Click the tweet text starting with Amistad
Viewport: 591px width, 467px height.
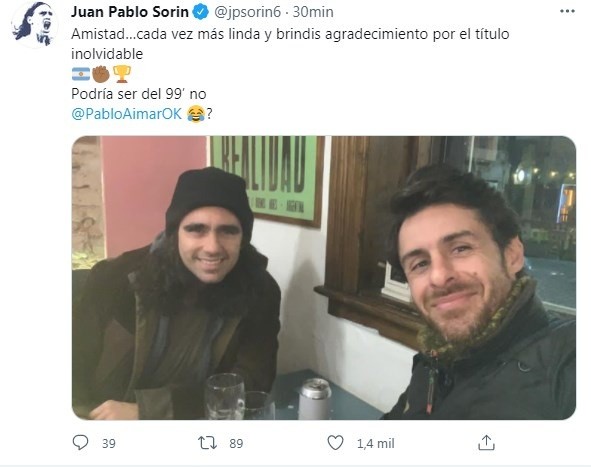coord(290,44)
